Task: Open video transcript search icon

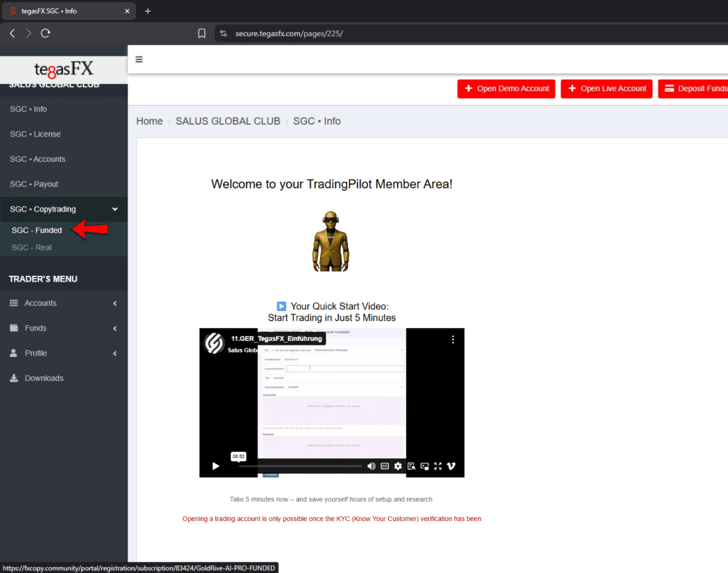Action: [412, 466]
